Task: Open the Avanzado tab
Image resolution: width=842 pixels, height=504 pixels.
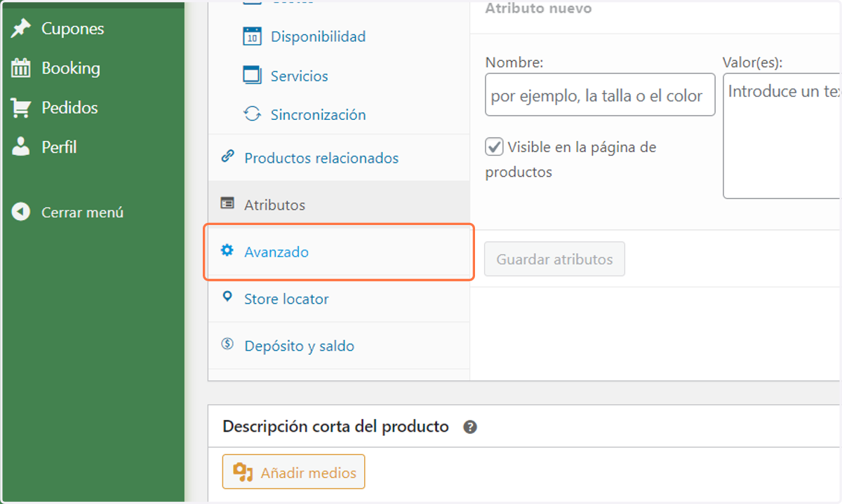Action: point(339,252)
